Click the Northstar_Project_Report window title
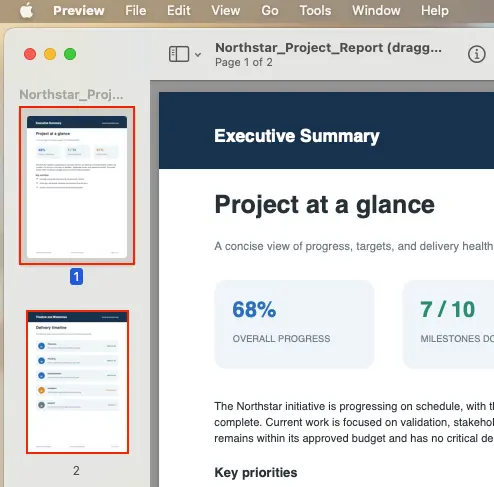This screenshot has height=487, width=494. 328,48
